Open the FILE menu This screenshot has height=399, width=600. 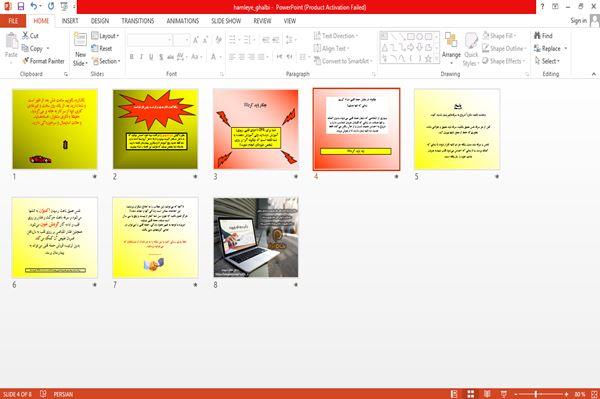[13, 21]
